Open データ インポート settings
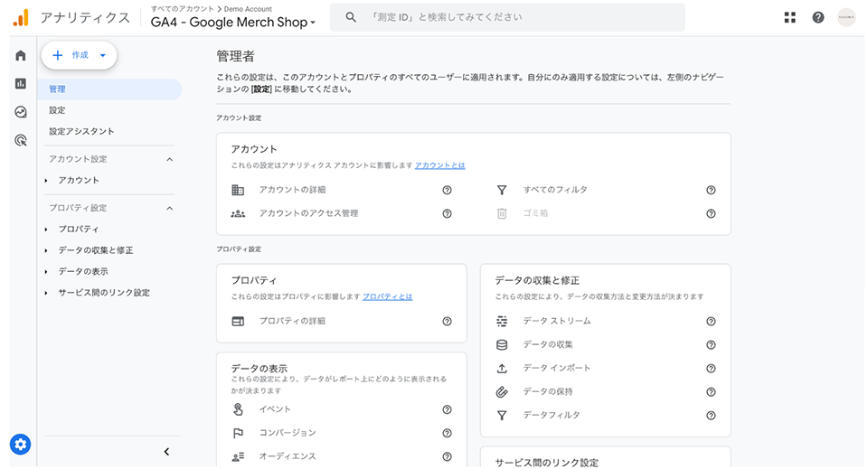Screen dimensions: 868x469 click(557, 368)
